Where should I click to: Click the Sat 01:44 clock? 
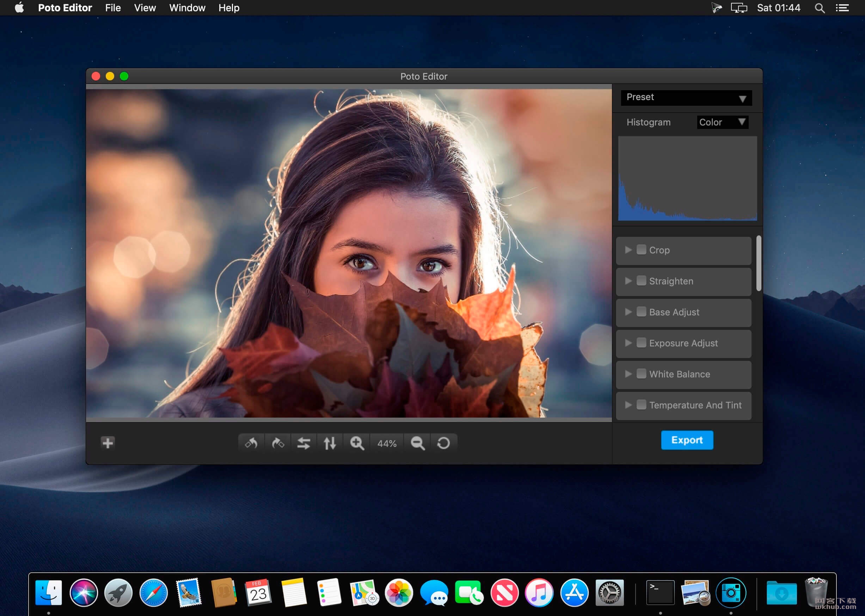779,8
